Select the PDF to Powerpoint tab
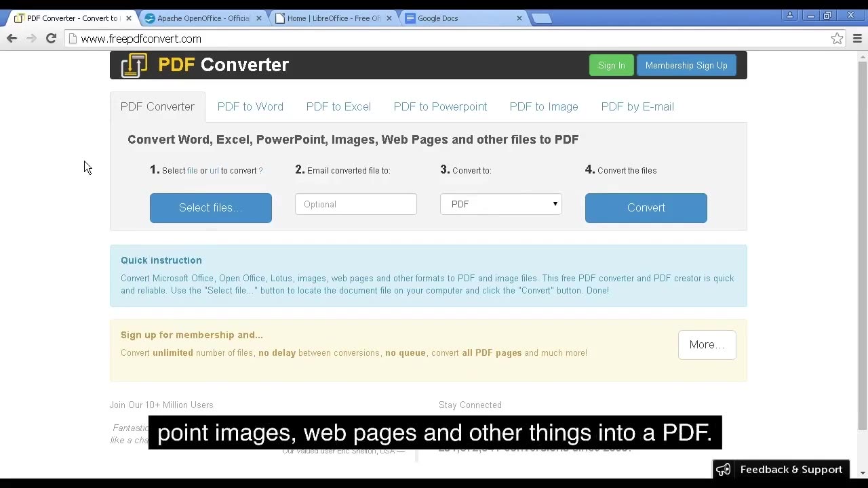 pos(440,106)
